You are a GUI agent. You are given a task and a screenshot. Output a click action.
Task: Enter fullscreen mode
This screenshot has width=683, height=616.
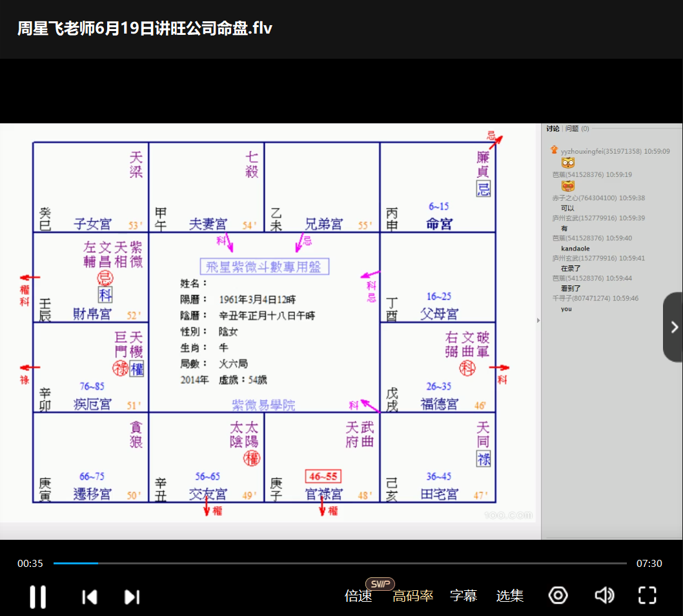[647, 595]
